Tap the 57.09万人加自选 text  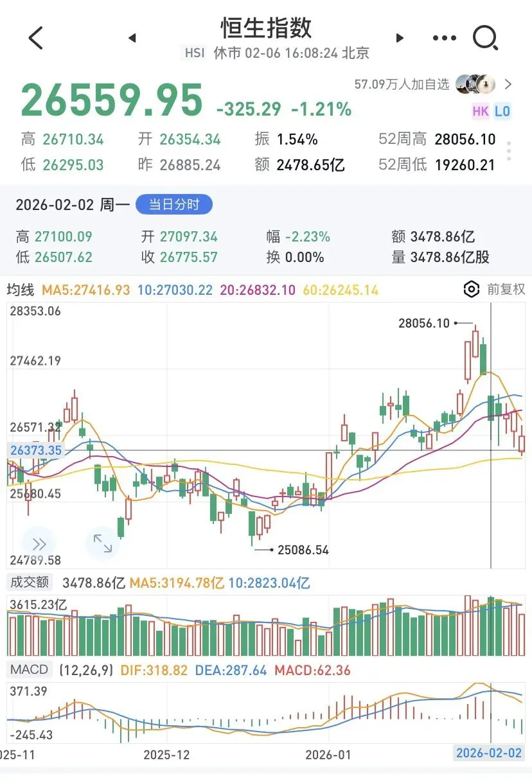[402, 84]
